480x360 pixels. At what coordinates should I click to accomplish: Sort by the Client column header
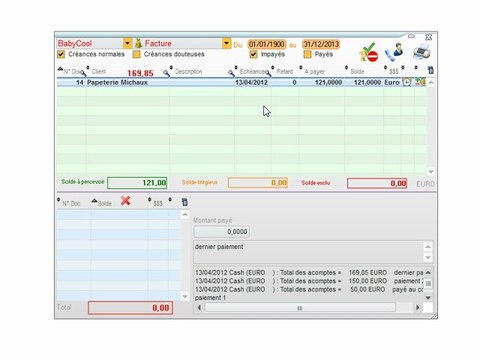99,71
